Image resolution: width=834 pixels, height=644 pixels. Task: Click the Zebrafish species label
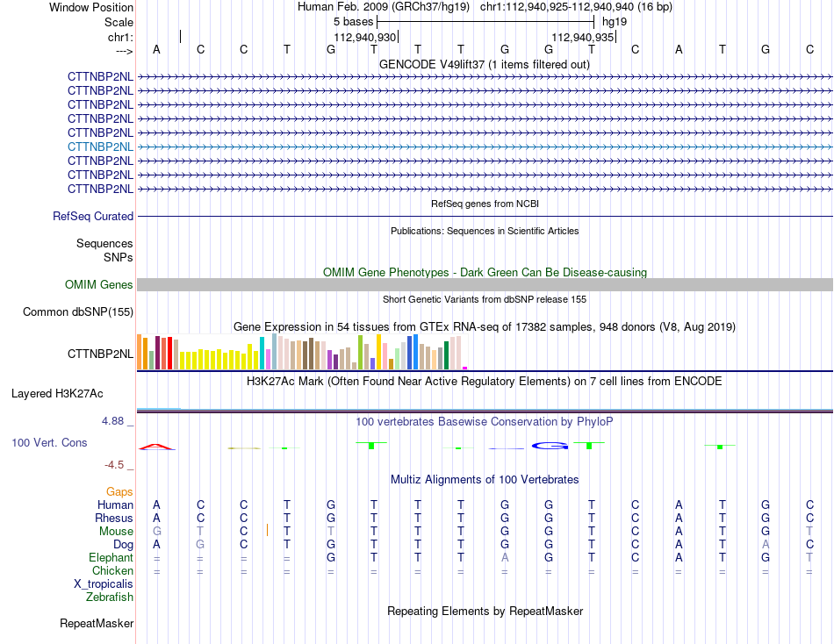pos(109,597)
